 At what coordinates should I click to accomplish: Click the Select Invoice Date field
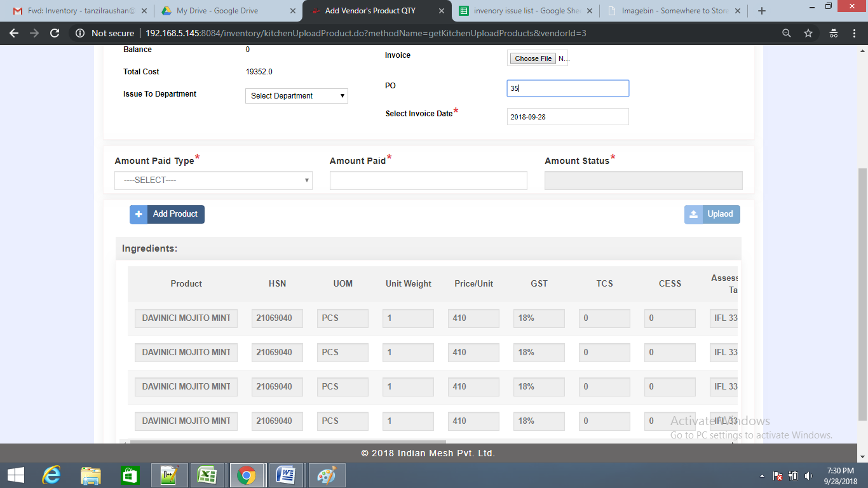coord(568,117)
